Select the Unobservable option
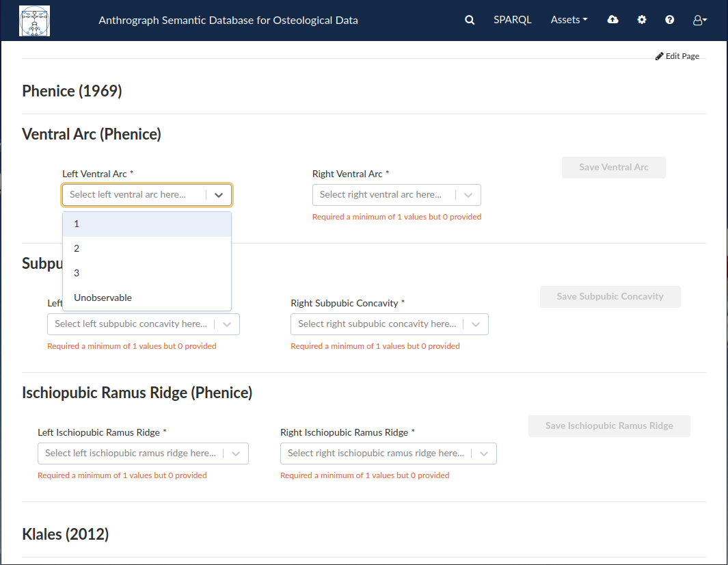The height and width of the screenshot is (565, 728). (x=147, y=298)
